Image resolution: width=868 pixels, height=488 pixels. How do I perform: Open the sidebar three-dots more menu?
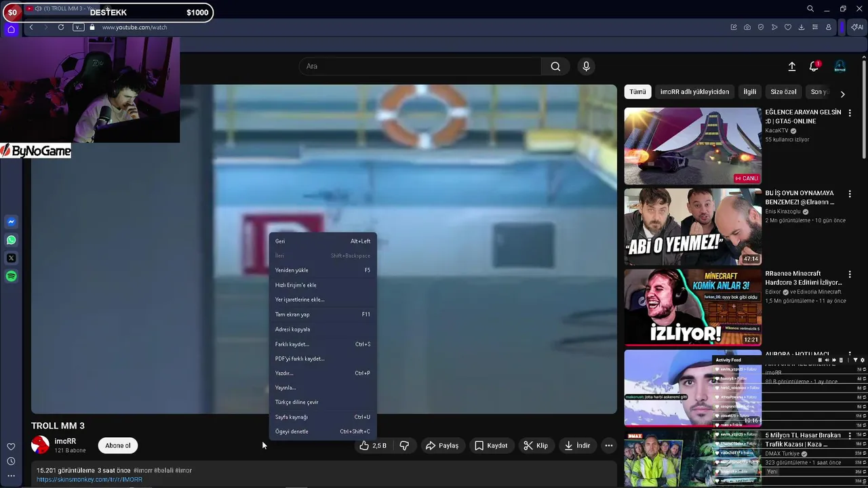click(x=11, y=476)
